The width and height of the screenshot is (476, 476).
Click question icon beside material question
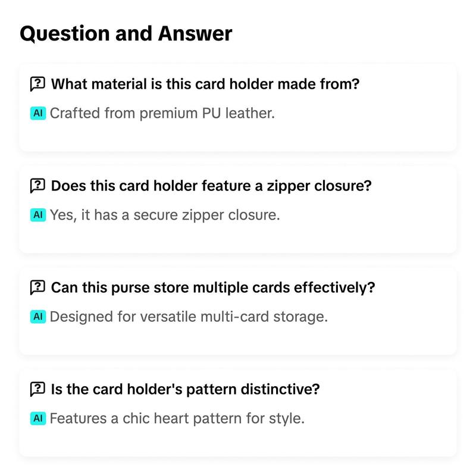(x=37, y=84)
